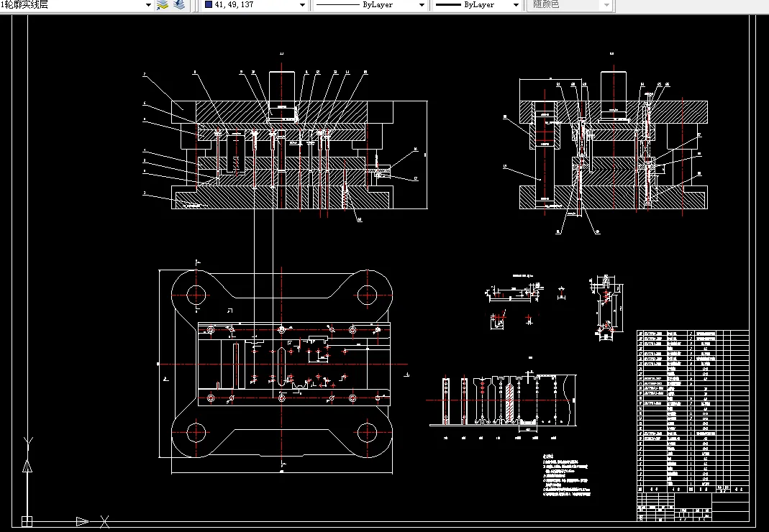Screen dimensions: 769x532
Task: Click the UCS origin square icon
Action: pyautogui.click(x=27, y=521)
